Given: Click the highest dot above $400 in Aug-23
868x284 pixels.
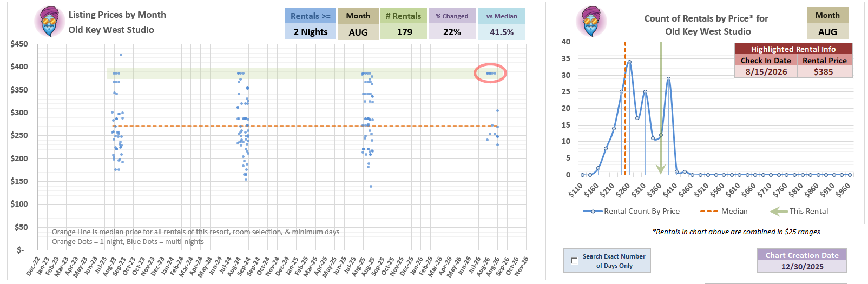Looking at the screenshot, I should pos(121,55).
